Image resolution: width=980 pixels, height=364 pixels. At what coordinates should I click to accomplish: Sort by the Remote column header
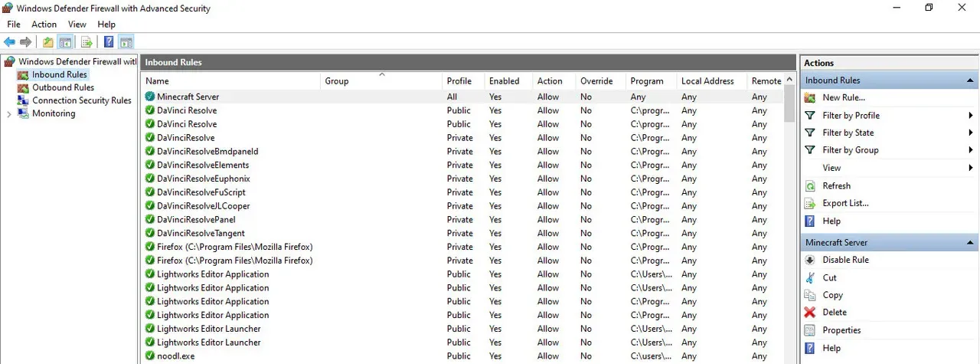[766, 81]
